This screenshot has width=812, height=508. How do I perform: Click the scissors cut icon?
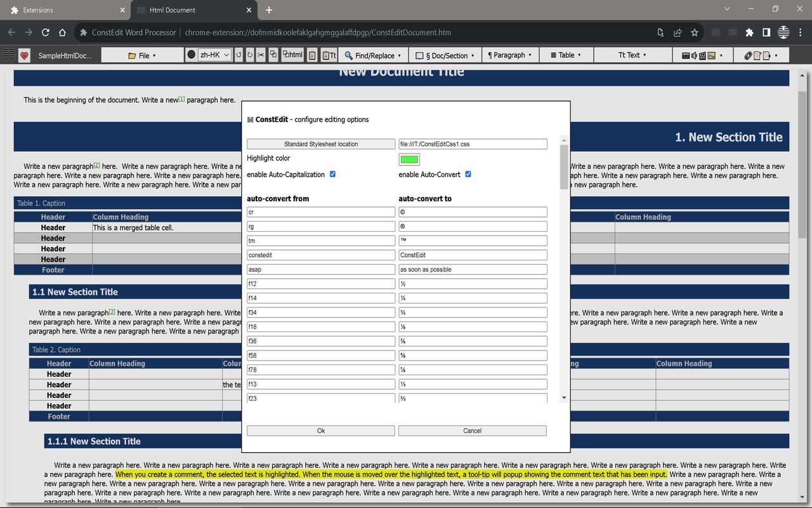[261, 55]
